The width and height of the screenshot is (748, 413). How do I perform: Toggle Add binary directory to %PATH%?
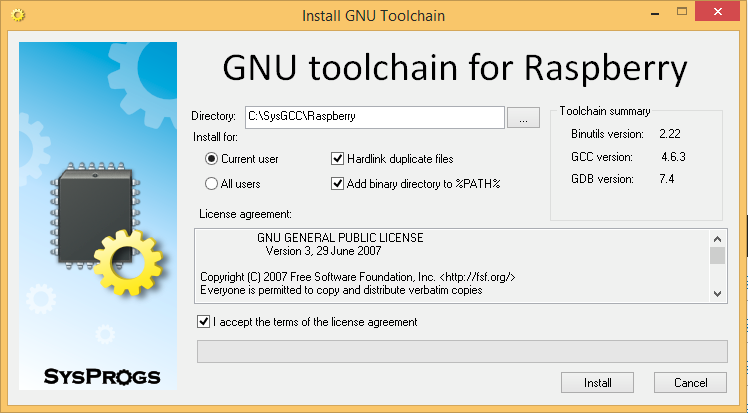point(337,184)
